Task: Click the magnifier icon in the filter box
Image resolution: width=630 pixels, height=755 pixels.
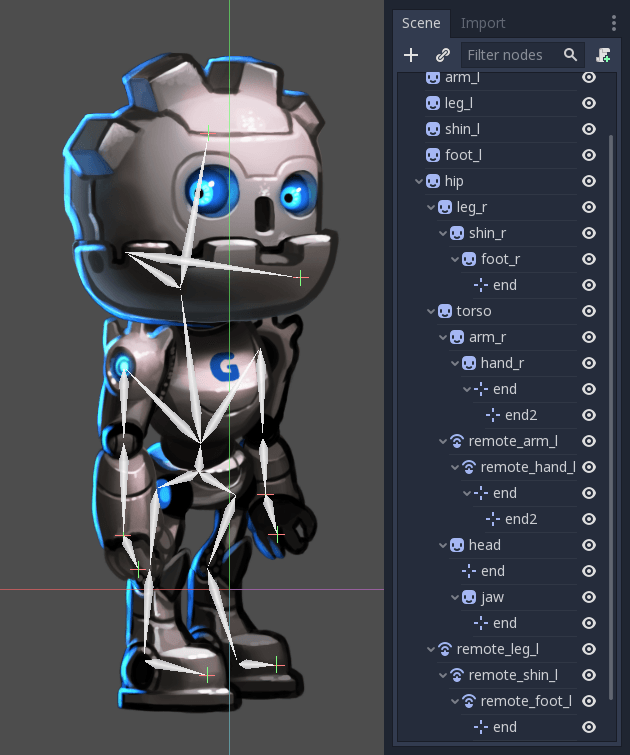Action: click(570, 55)
